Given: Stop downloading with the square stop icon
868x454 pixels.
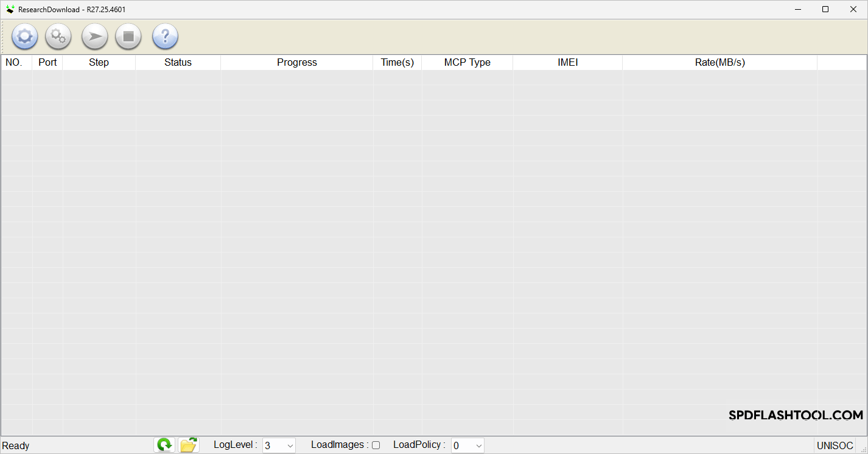Looking at the screenshot, I should click(128, 37).
